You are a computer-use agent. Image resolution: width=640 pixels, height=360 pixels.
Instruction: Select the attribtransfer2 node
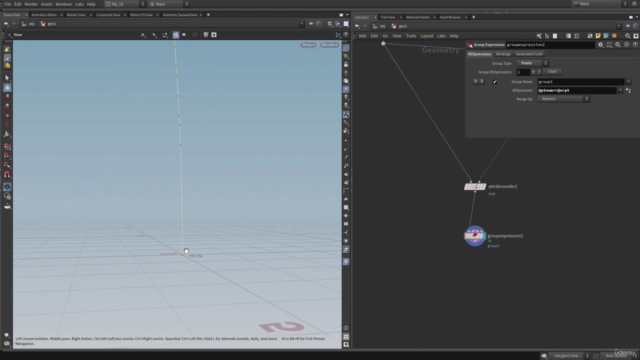pos(475,187)
